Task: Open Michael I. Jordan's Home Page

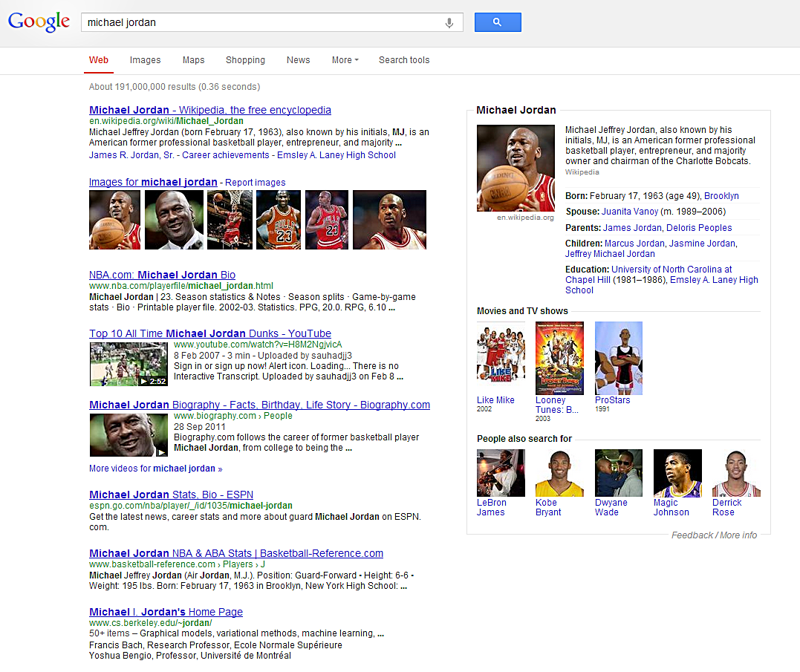Action: 166,612
